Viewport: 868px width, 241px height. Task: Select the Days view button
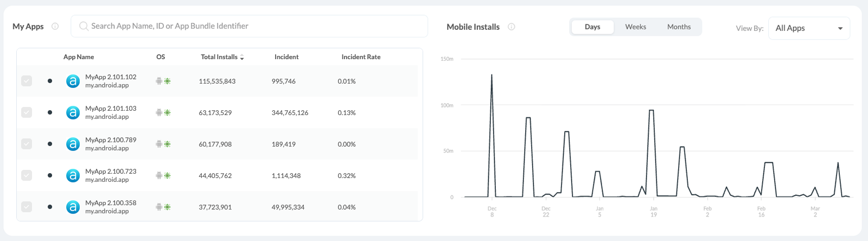[x=592, y=27]
